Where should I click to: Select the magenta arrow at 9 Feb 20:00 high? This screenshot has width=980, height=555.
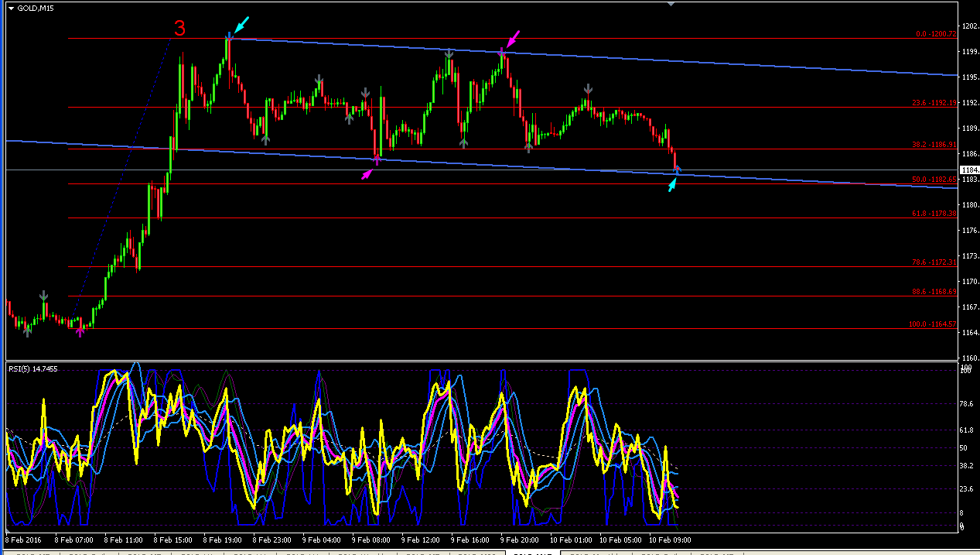pyautogui.click(x=514, y=39)
